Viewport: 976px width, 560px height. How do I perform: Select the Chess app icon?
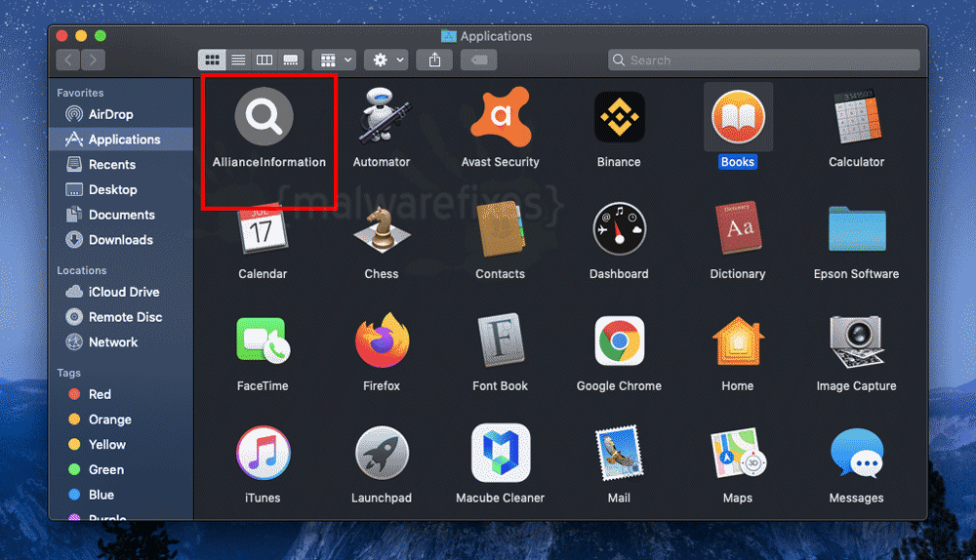pyautogui.click(x=382, y=229)
